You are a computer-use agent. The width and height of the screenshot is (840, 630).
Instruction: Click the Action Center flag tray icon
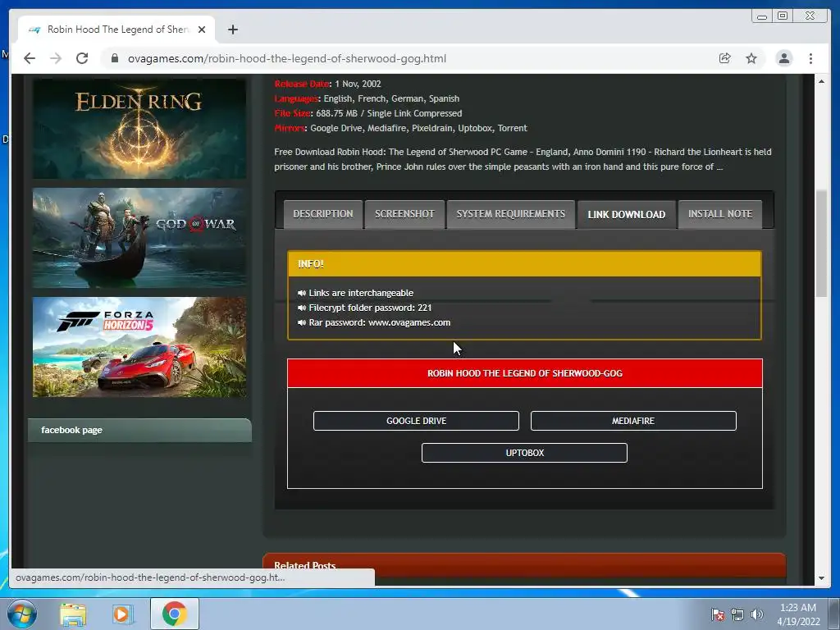(x=717, y=614)
